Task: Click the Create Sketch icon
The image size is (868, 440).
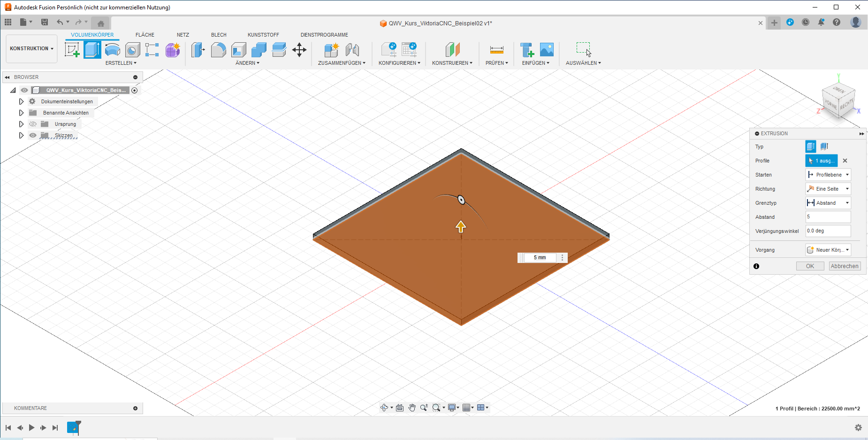Action: pos(72,50)
